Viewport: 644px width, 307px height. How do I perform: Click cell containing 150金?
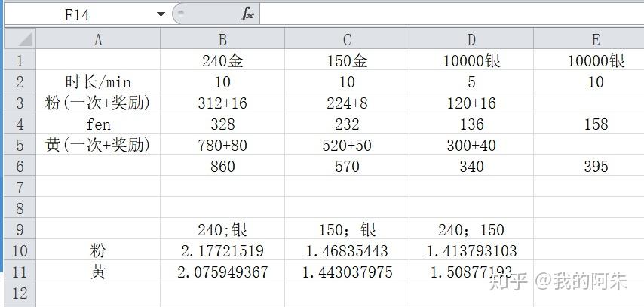coord(347,60)
